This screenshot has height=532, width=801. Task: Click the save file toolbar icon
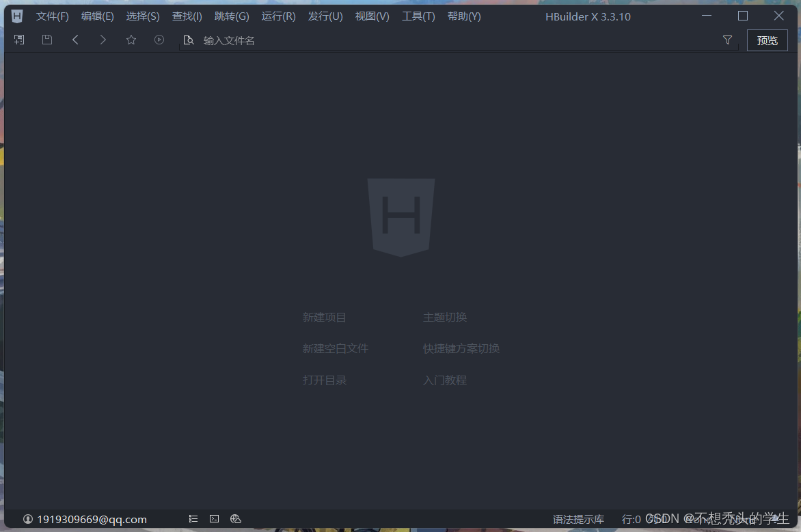pyautogui.click(x=47, y=40)
